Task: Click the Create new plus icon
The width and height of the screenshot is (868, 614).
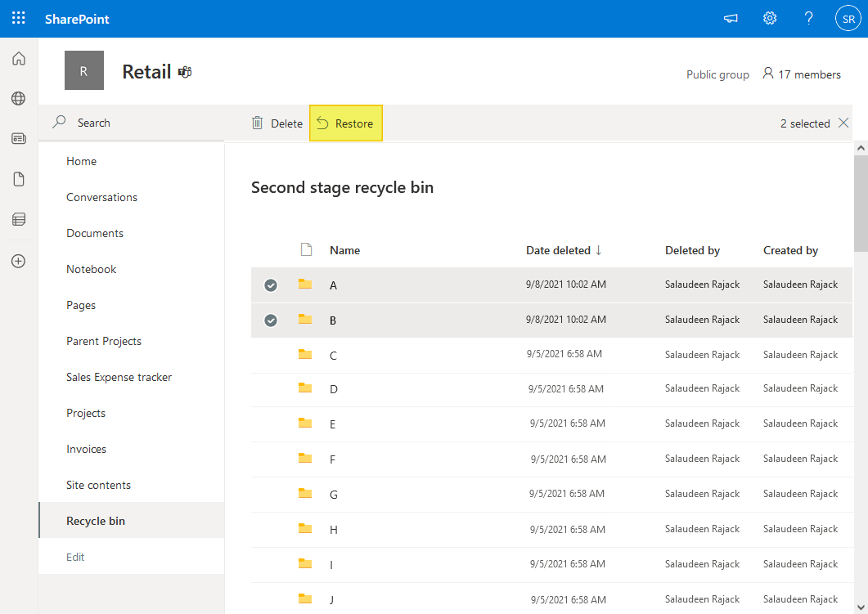Action: pyautogui.click(x=18, y=262)
